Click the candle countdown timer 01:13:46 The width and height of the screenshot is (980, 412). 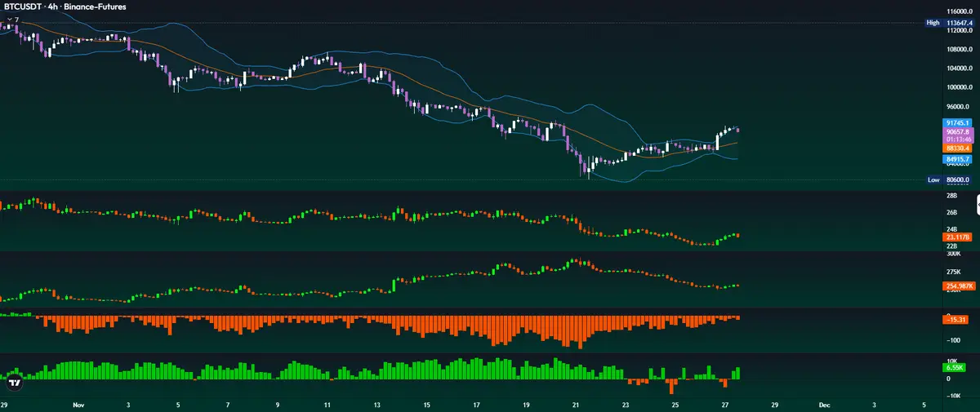click(956, 140)
